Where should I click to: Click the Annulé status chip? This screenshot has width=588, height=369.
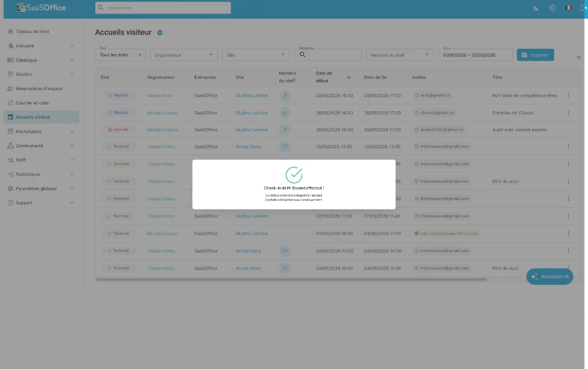click(118, 130)
